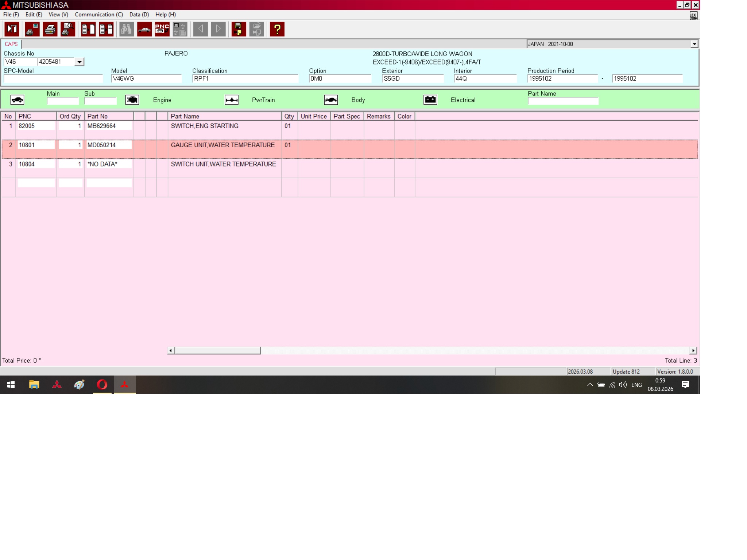
Task: Expand the Chassis No dropdown arrow
Action: point(79,62)
